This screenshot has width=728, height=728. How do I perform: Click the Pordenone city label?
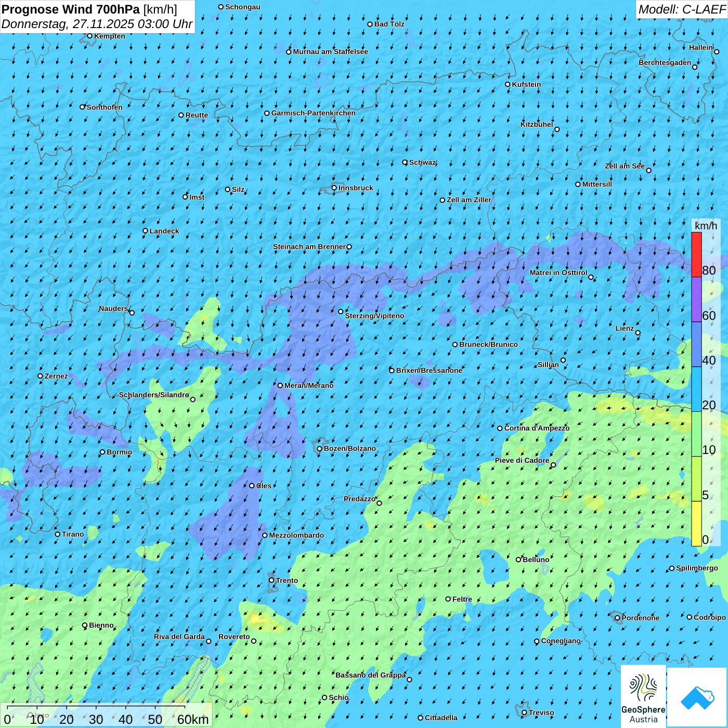pos(641,618)
